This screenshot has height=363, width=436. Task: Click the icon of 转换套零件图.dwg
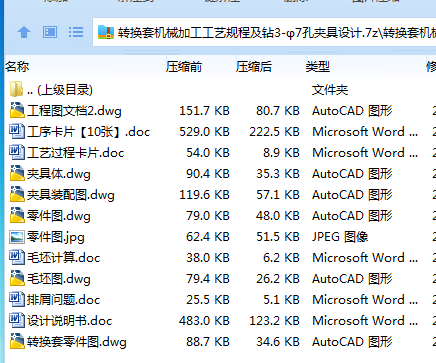tap(17, 341)
